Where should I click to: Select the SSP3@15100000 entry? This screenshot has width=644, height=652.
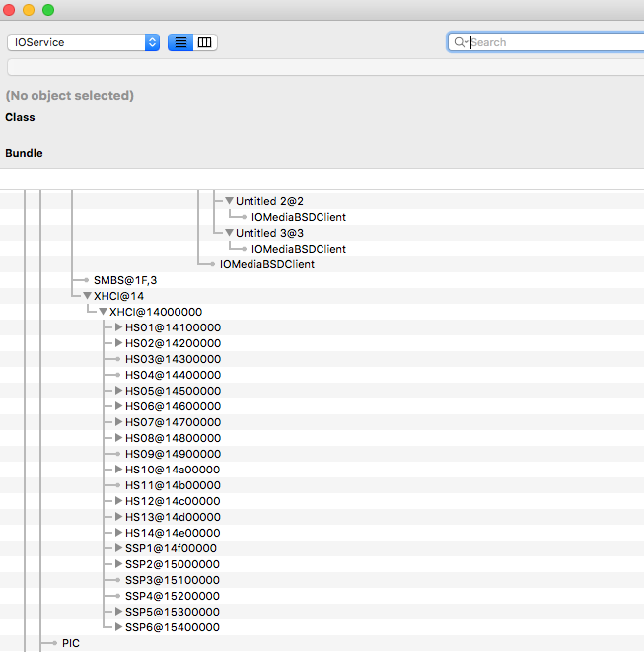tap(173, 580)
